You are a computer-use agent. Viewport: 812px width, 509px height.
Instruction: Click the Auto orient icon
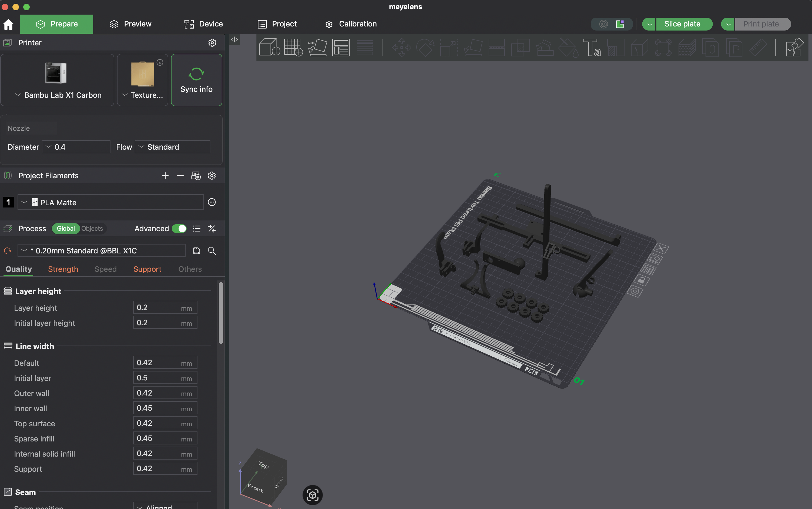tap(317, 47)
